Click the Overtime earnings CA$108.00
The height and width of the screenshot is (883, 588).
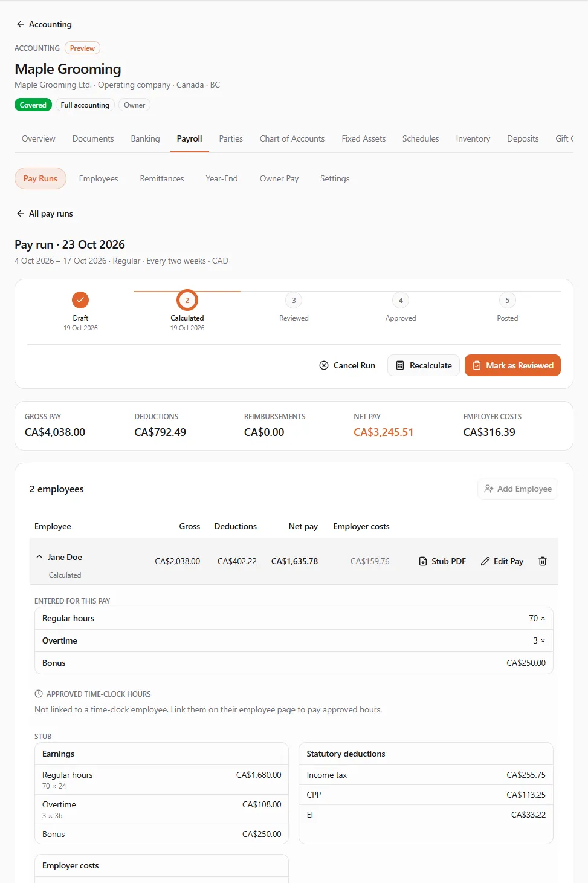(x=262, y=804)
